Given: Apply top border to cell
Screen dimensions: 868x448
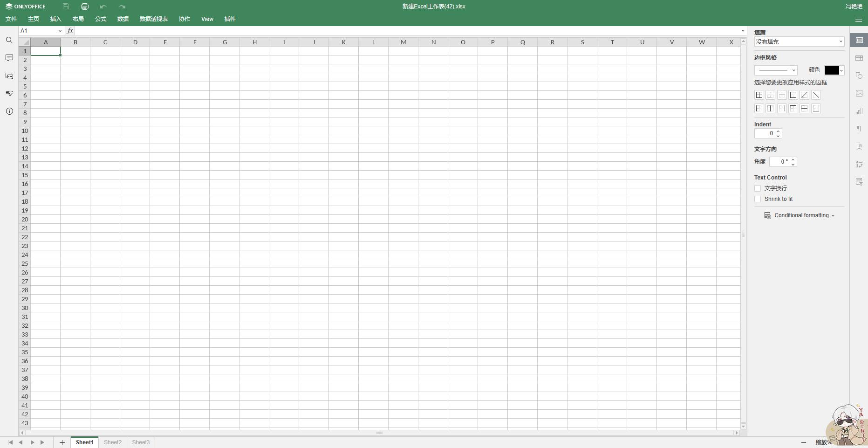Looking at the screenshot, I should coord(793,109).
